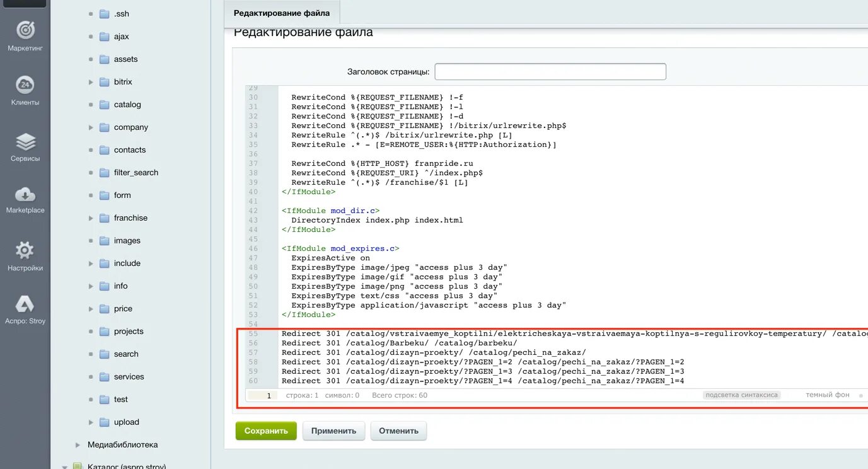This screenshot has width=868, height=469.
Task: Select the Редактирование файла tab
Action: (282, 13)
